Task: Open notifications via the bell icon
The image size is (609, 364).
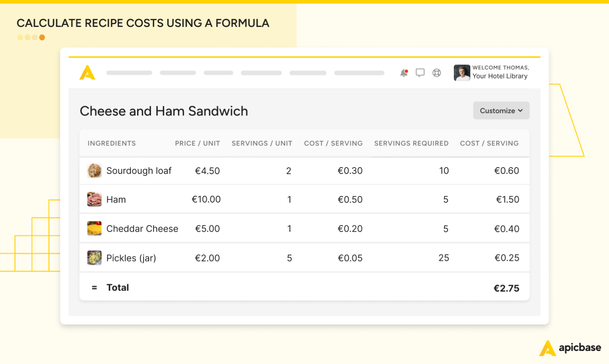Action: [404, 73]
